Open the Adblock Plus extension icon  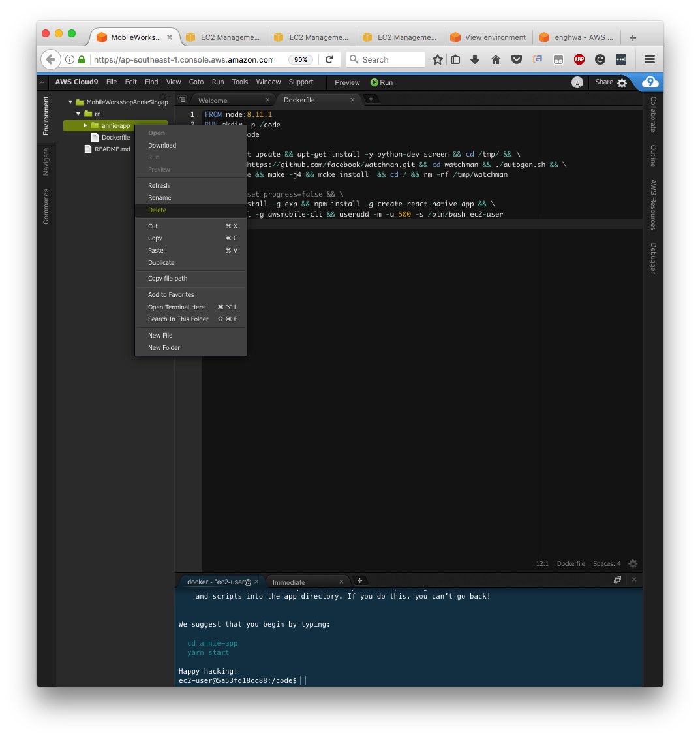pos(579,59)
